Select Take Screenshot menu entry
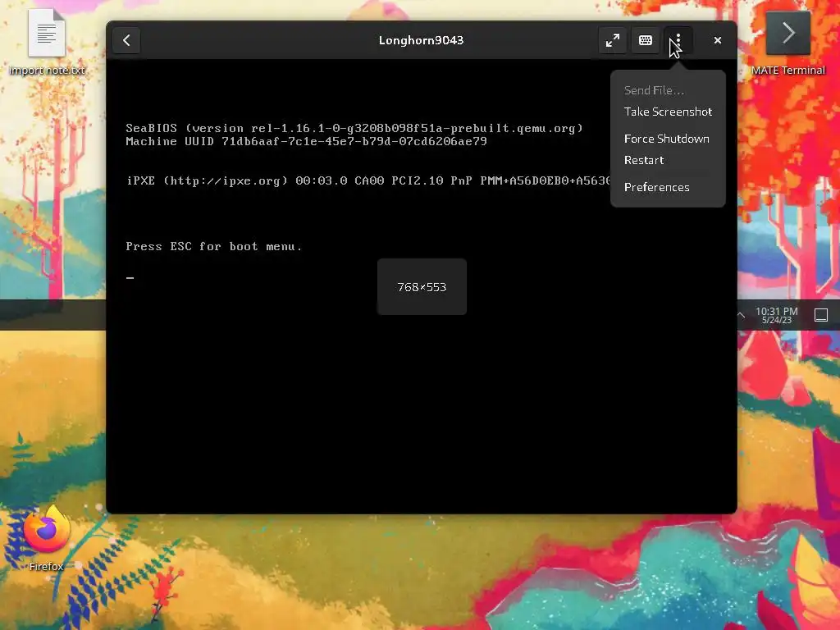The image size is (840, 630). coord(668,112)
